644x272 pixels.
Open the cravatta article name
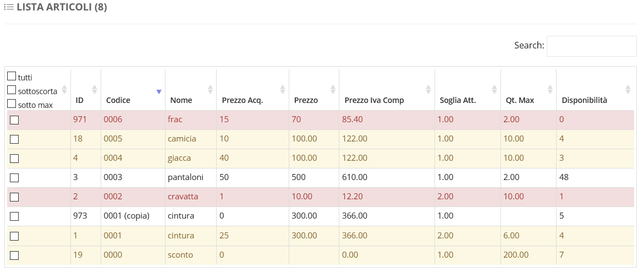183,196
